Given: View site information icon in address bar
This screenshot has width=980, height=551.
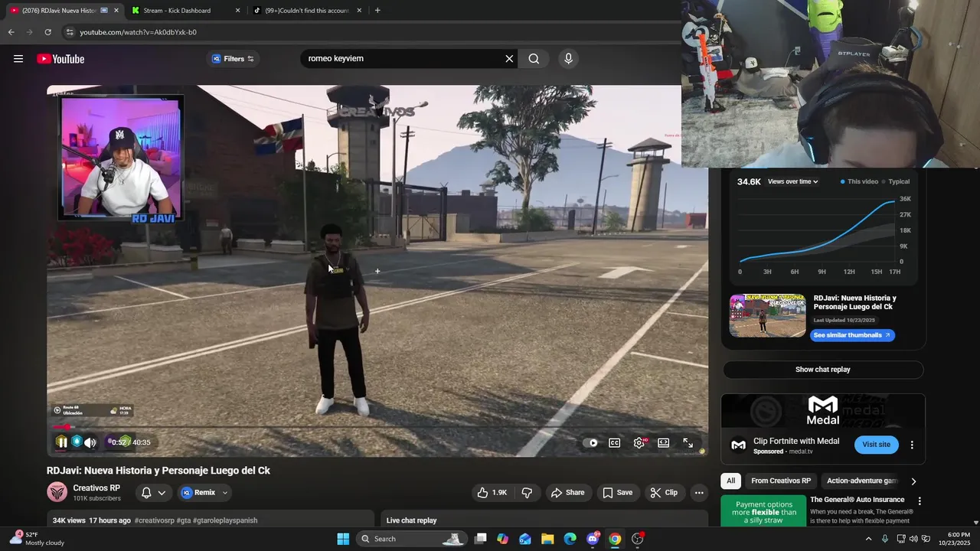Looking at the screenshot, I should [x=70, y=32].
